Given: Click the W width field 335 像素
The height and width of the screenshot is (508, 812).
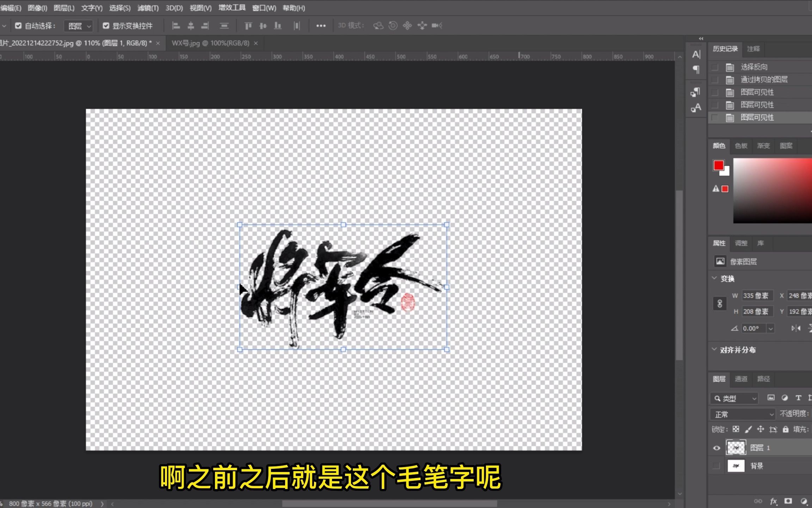Looking at the screenshot, I should 757,296.
